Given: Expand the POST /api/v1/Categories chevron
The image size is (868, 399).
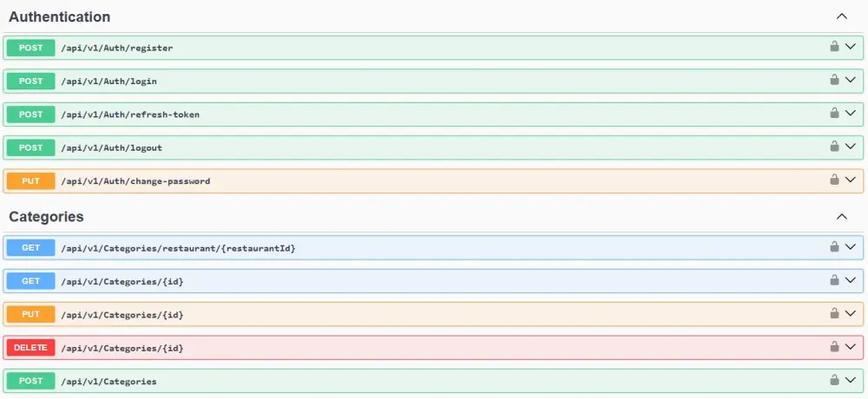Looking at the screenshot, I should [x=851, y=380].
